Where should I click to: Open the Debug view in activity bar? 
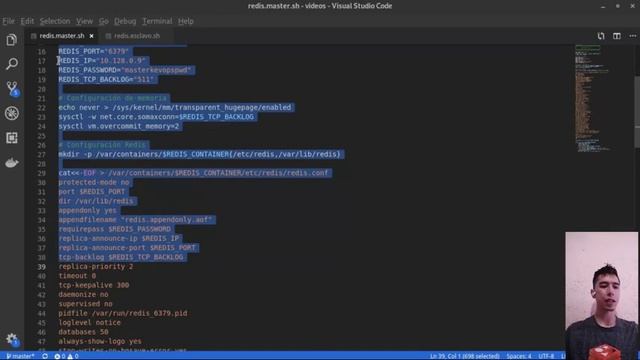(12, 113)
